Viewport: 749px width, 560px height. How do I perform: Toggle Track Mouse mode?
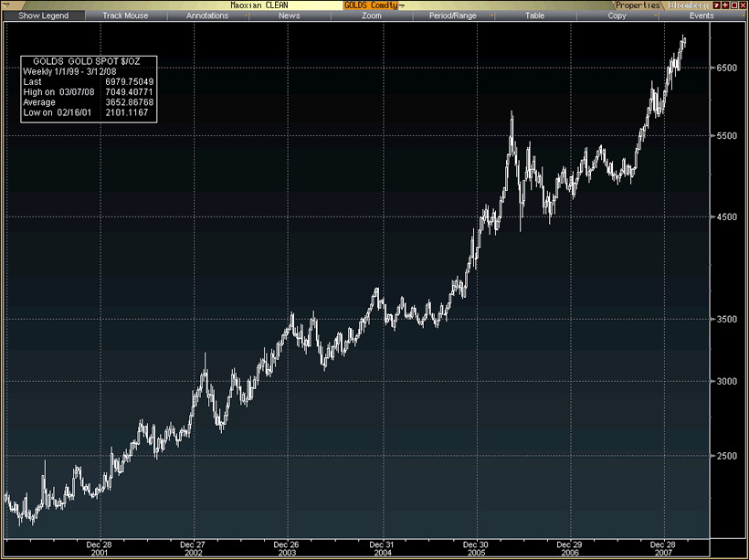tap(124, 16)
